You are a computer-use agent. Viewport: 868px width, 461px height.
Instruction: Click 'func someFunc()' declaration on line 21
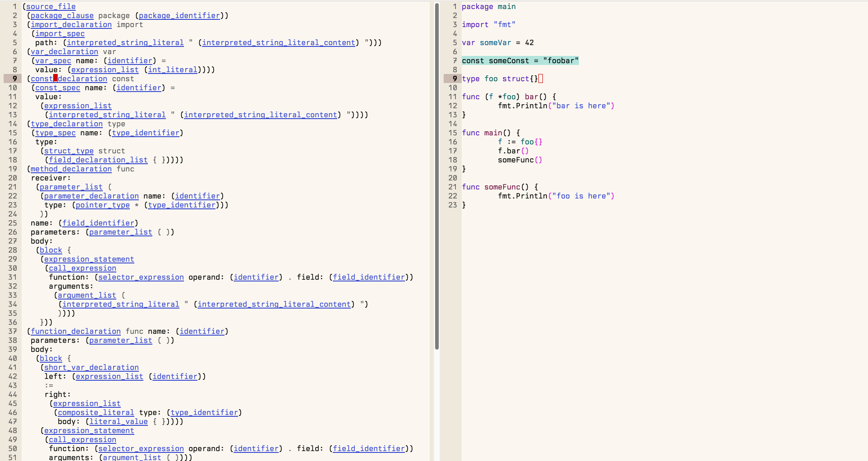[496, 187]
